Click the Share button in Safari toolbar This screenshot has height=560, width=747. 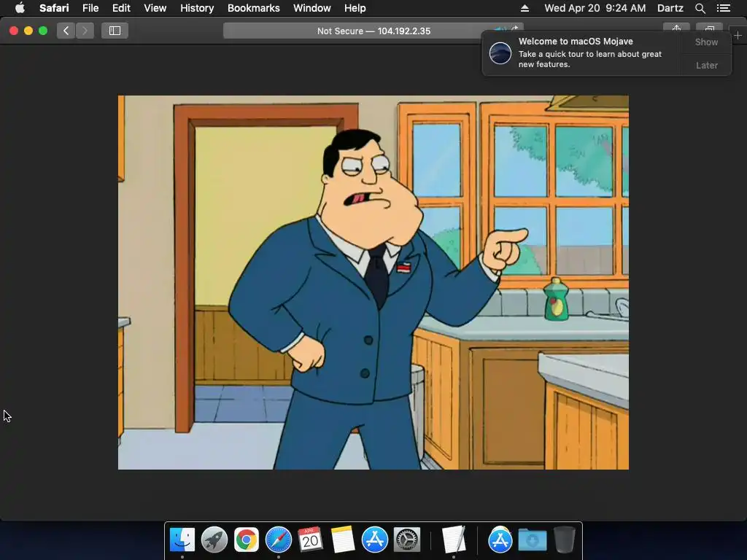pyautogui.click(x=676, y=28)
